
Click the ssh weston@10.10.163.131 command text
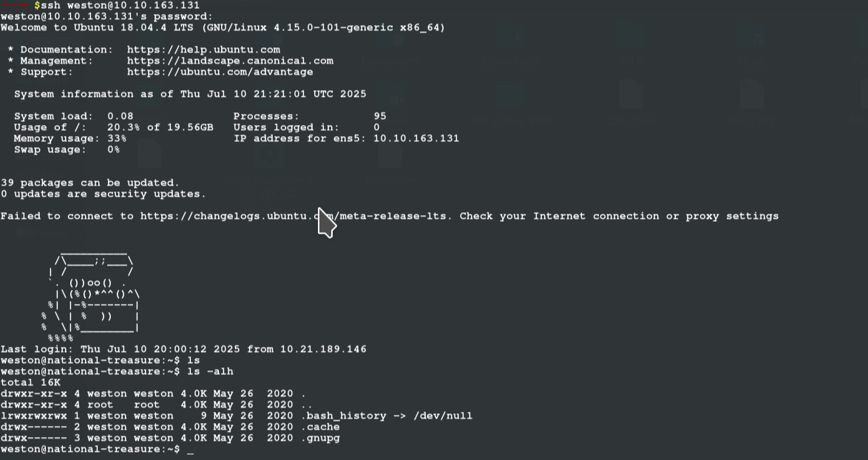120,5
